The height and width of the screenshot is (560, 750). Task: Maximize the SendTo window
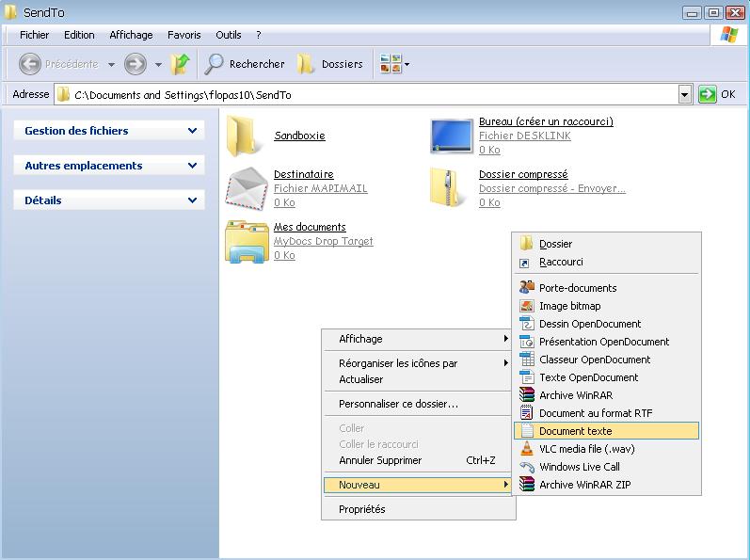[x=713, y=12]
